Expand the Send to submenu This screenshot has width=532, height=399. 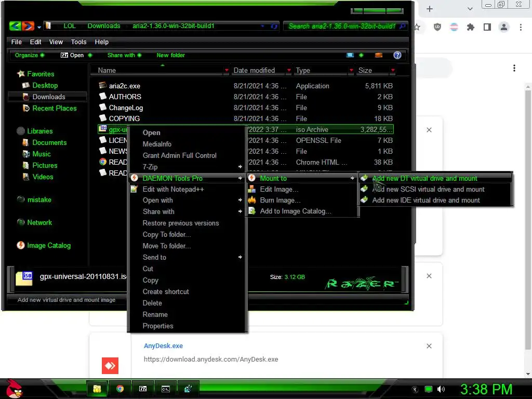point(187,257)
